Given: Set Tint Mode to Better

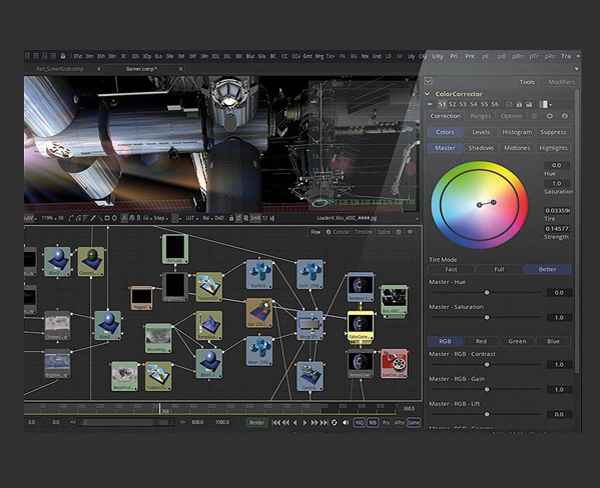Looking at the screenshot, I should click(x=547, y=269).
